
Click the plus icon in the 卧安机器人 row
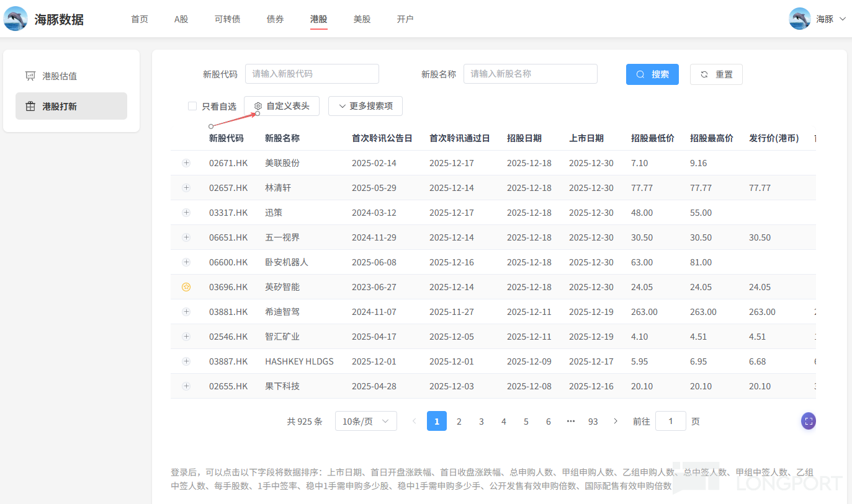click(x=186, y=262)
